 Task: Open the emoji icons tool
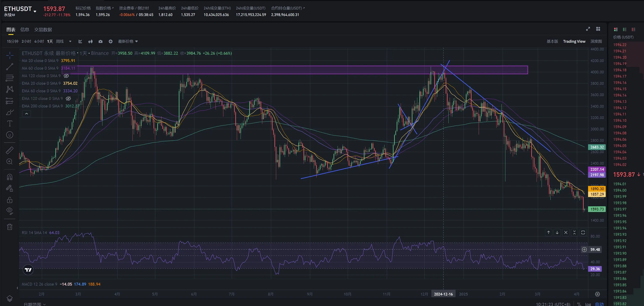9,135
